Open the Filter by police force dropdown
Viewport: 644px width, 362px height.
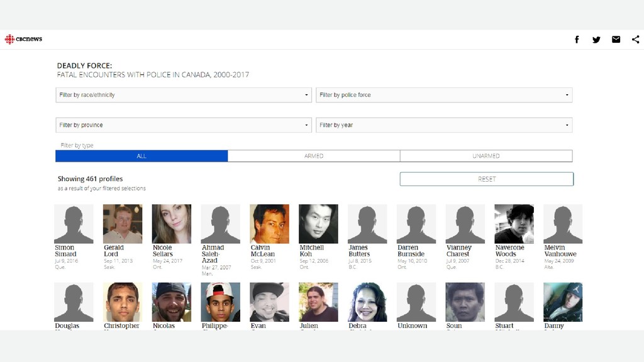pyautogui.click(x=444, y=95)
